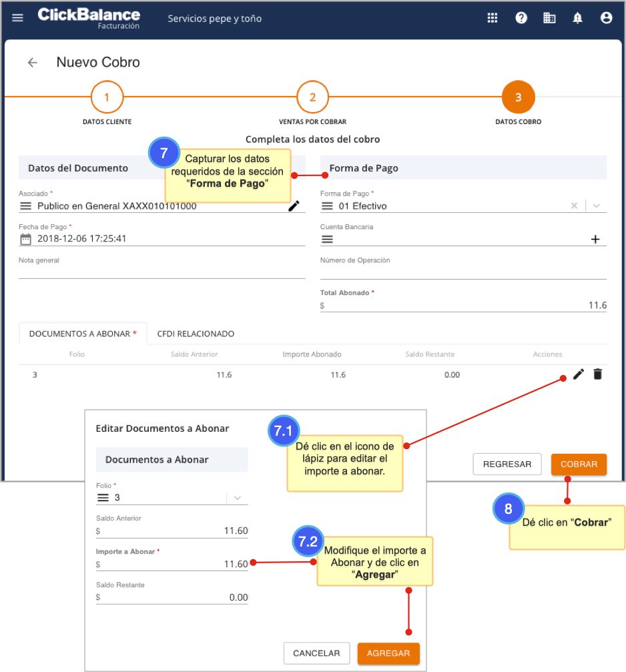Click the Importe a Abonar input field
The image size is (626, 672).
pyautogui.click(x=174, y=564)
